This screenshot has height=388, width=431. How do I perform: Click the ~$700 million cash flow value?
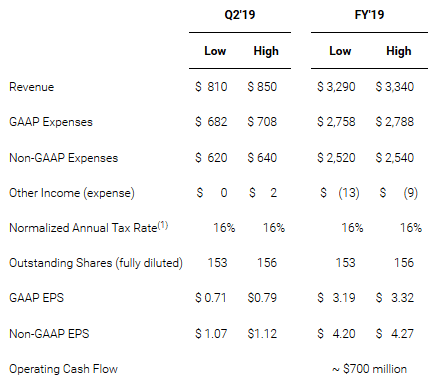(369, 369)
